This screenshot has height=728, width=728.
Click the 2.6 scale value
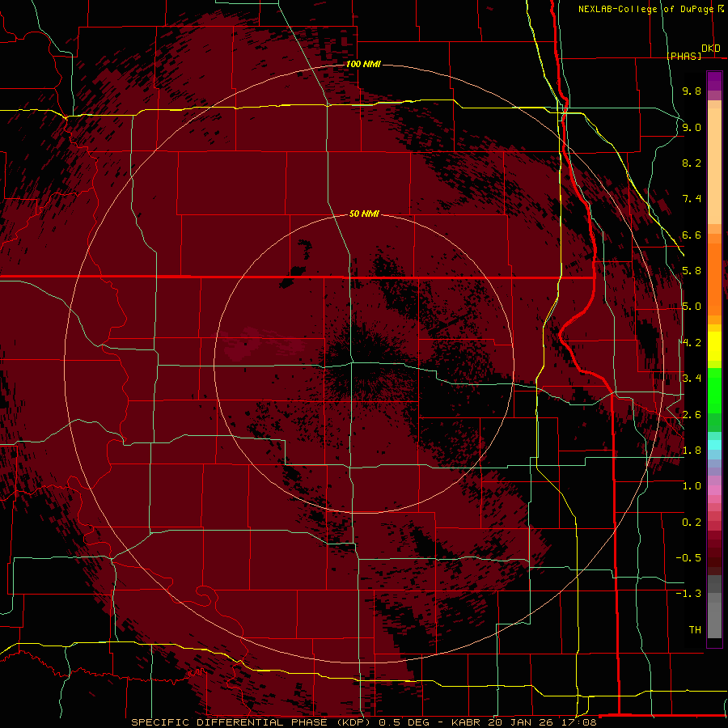[692, 415]
